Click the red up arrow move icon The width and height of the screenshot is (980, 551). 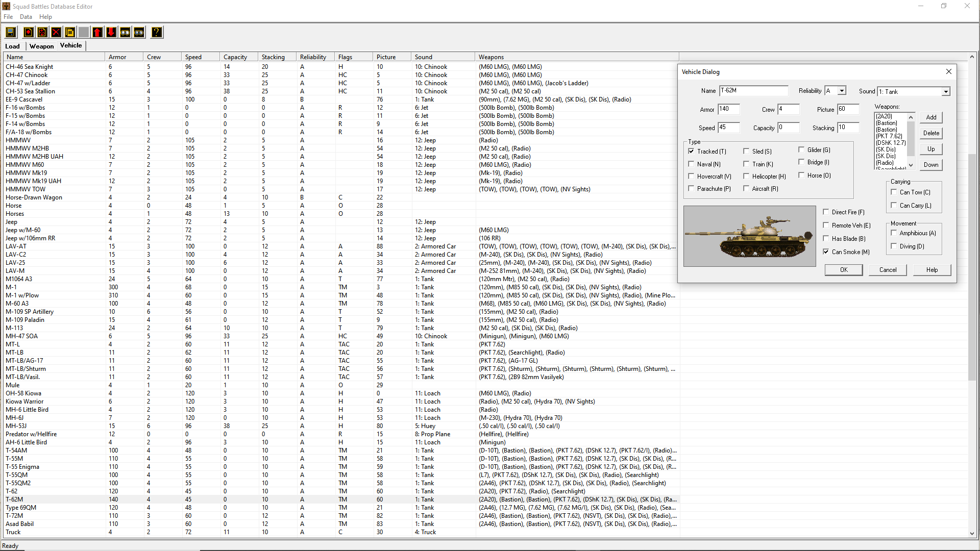tap(97, 33)
